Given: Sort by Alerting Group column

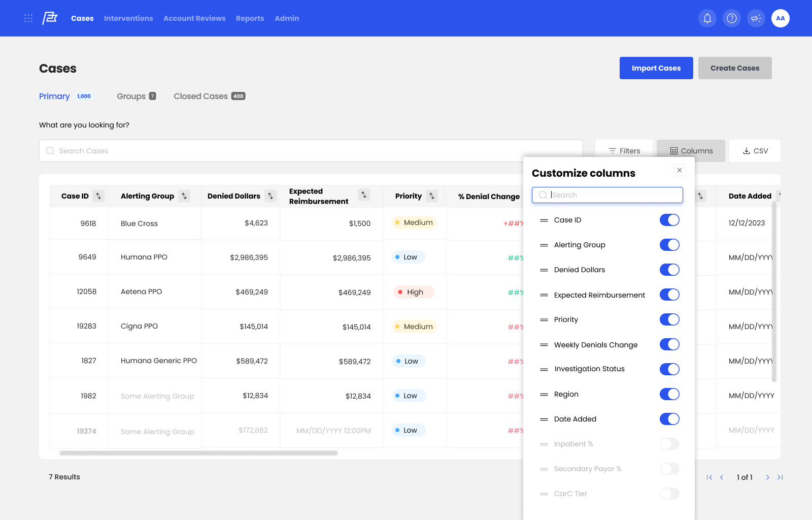Looking at the screenshot, I should point(184,196).
